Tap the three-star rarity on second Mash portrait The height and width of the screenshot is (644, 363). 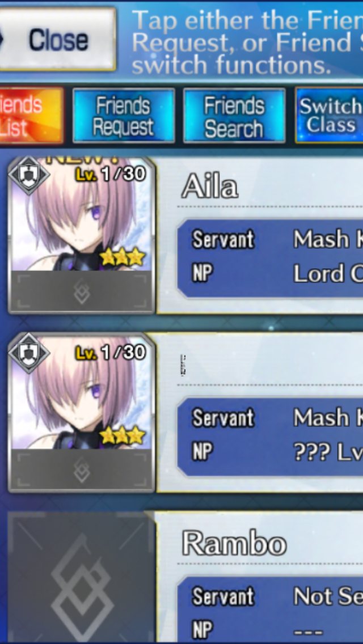point(123,436)
